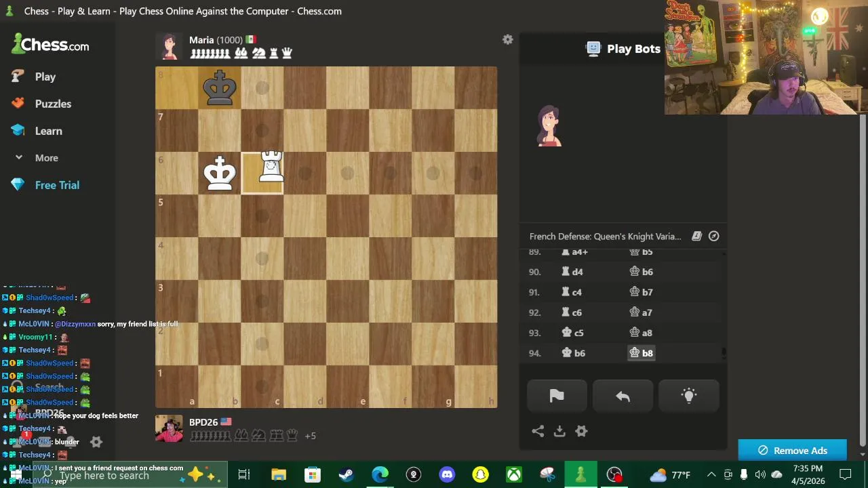Image resolution: width=868 pixels, height=488 pixels.
Task: Open Microsoft Edge from the taskbar
Action: [380, 475]
